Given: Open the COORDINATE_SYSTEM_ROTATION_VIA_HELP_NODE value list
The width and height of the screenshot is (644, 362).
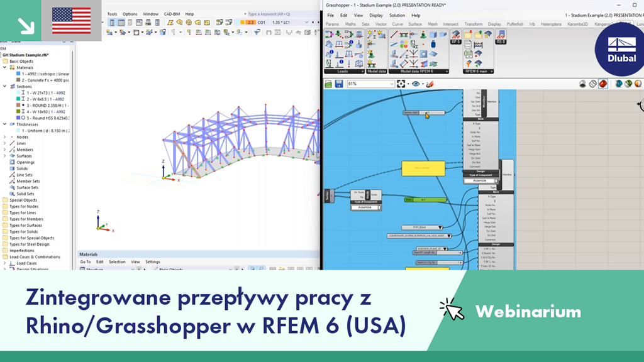Looking at the screenshot, I should [448, 236].
